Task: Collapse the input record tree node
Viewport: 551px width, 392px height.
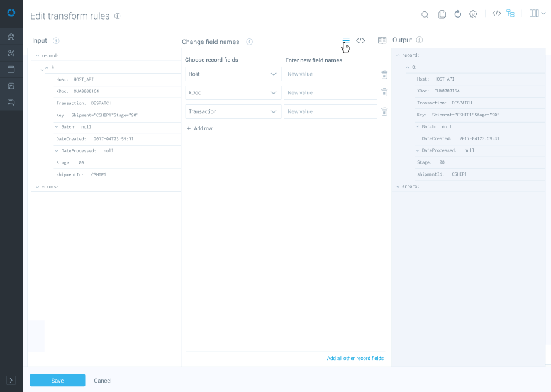Action: point(38,56)
